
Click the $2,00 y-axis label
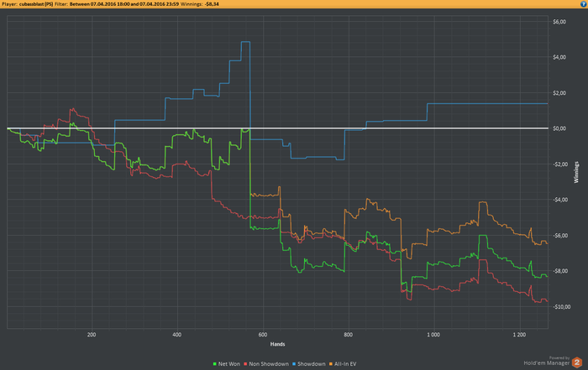click(559, 93)
